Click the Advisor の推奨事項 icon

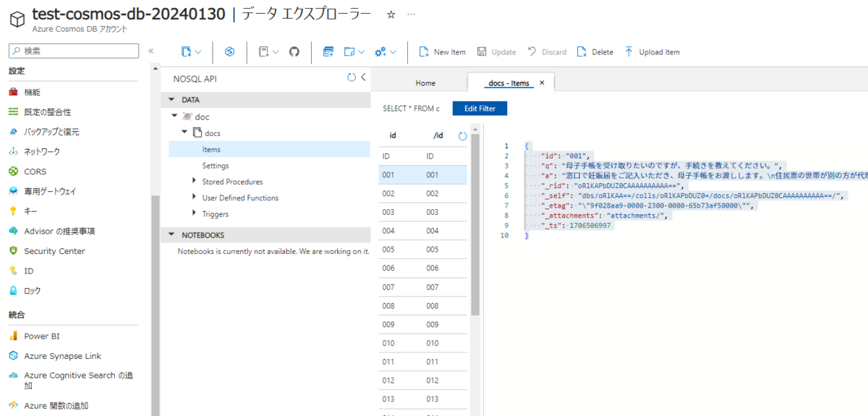pyautogui.click(x=13, y=231)
